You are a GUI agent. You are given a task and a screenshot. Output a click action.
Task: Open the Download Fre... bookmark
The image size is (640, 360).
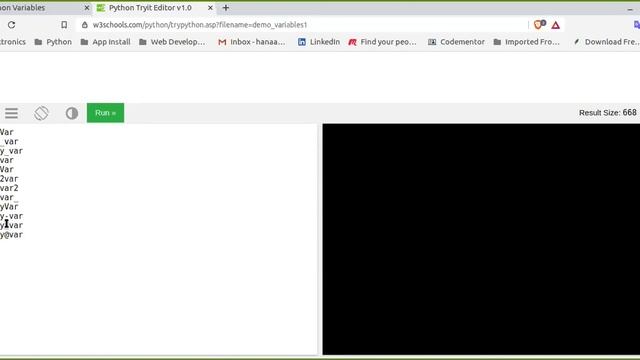pos(606,42)
